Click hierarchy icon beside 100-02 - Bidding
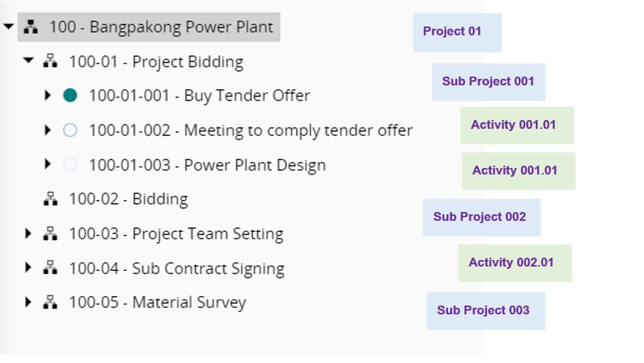 point(51,199)
